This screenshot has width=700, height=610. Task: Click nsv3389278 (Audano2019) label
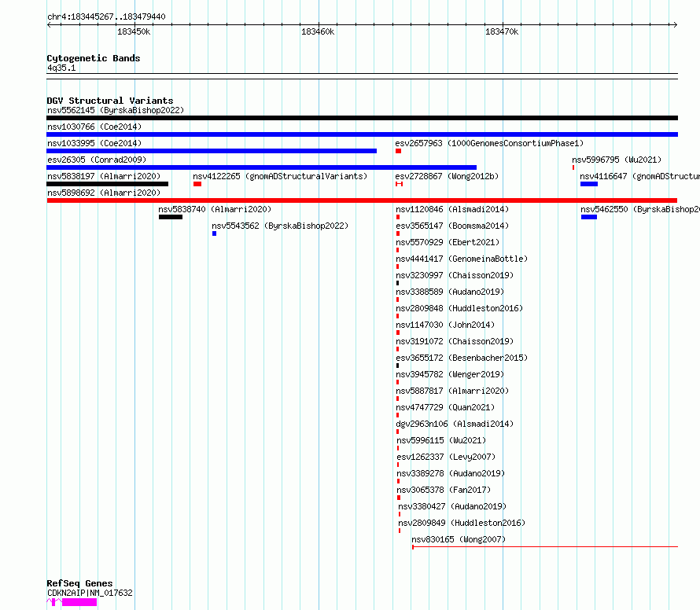451,473
